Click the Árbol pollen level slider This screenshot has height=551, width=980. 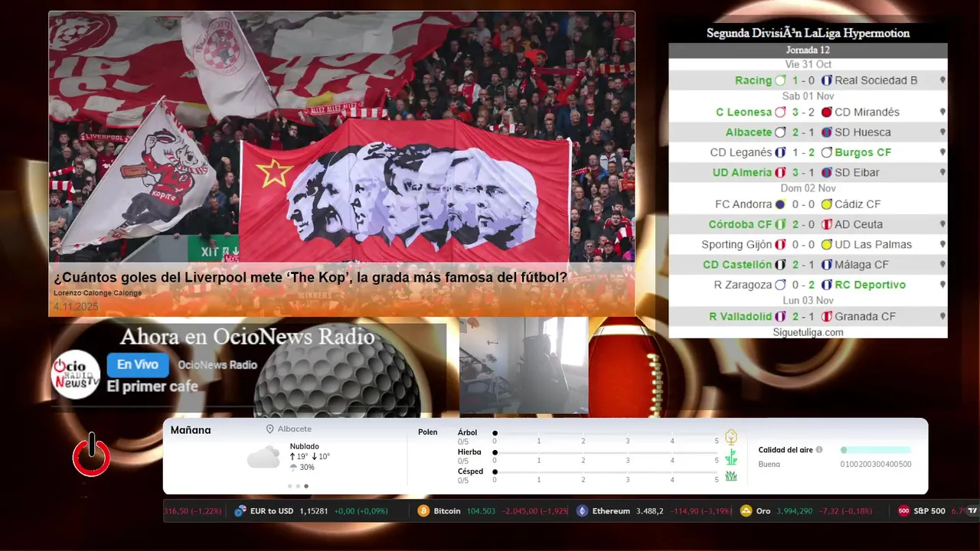pos(606,433)
